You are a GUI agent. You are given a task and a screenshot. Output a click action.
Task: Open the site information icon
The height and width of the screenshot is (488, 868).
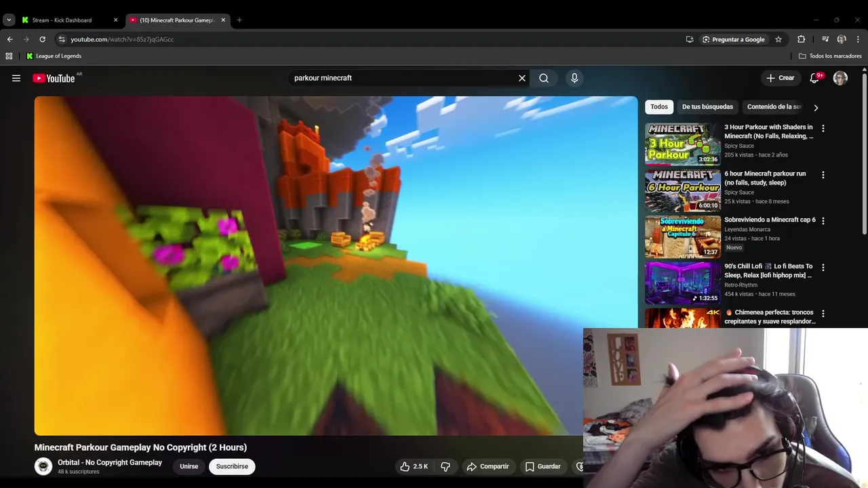point(62,39)
